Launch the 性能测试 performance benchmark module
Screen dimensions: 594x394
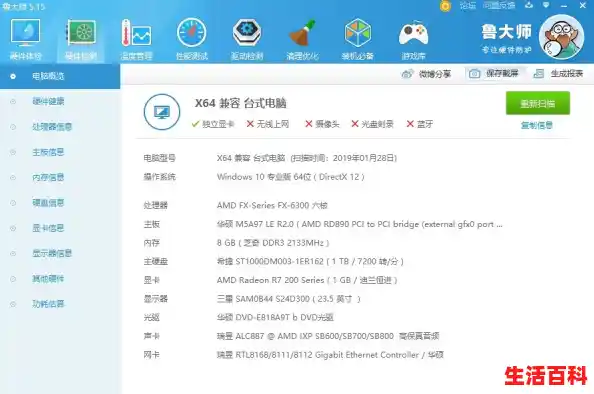tap(192, 40)
